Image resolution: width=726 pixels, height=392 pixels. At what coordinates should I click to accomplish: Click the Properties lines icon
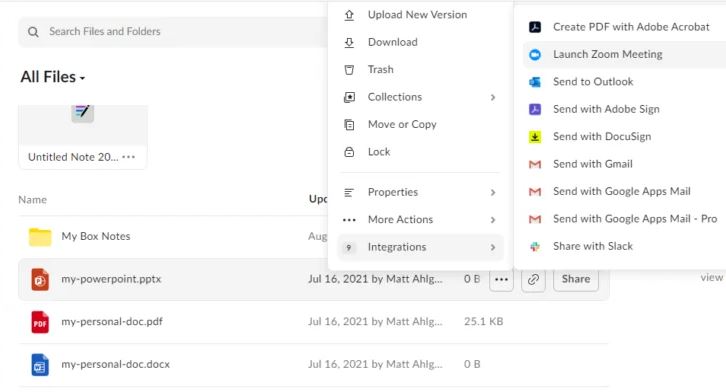(349, 192)
